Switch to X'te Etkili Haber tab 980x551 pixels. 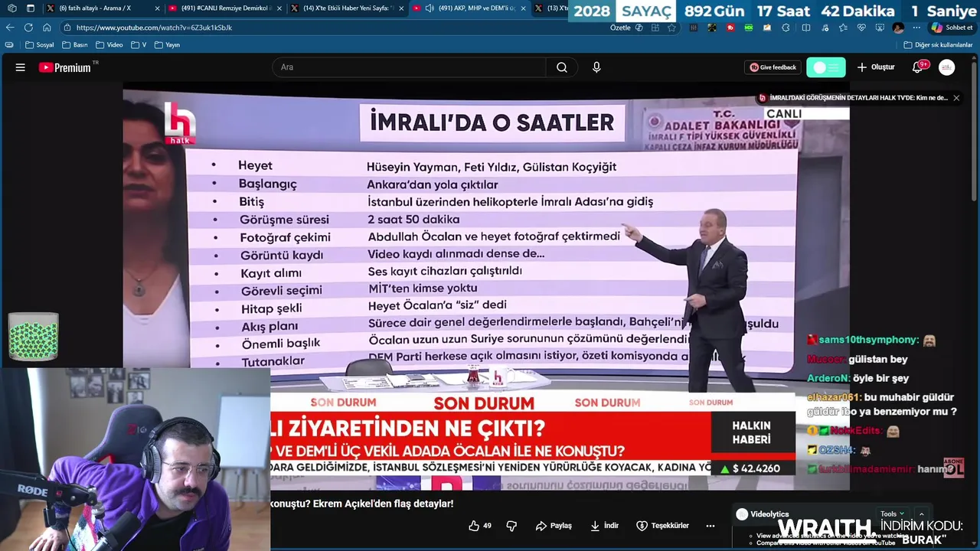347,8
